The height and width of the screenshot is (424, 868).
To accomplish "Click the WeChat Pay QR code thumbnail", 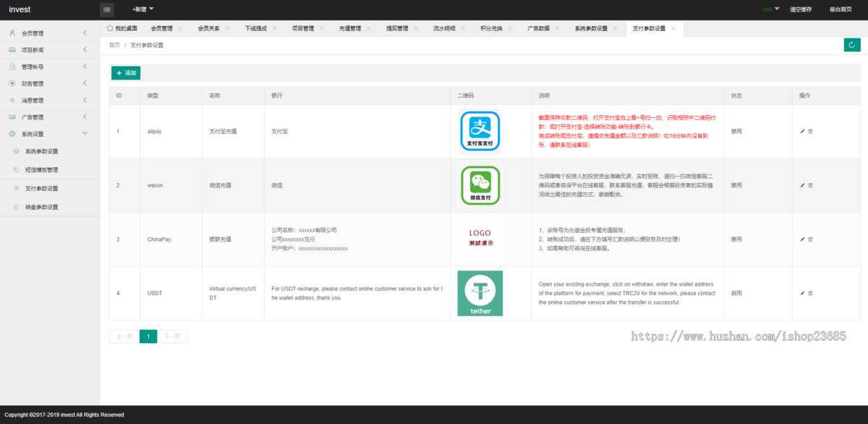I will tap(480, 185).
